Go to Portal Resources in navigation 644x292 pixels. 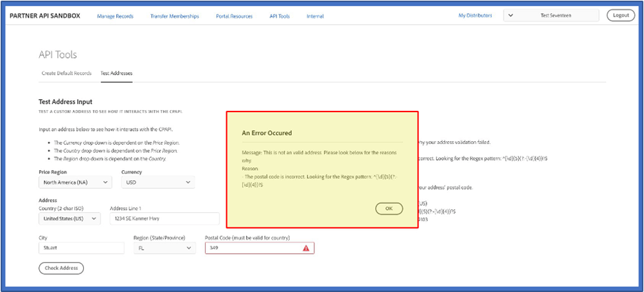pos(234,16)
